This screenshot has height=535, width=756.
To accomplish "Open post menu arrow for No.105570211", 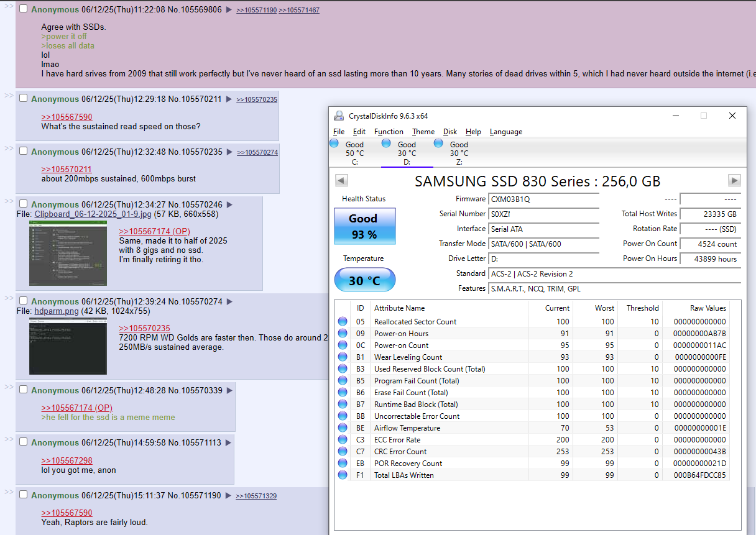I will tap(229, 99).
